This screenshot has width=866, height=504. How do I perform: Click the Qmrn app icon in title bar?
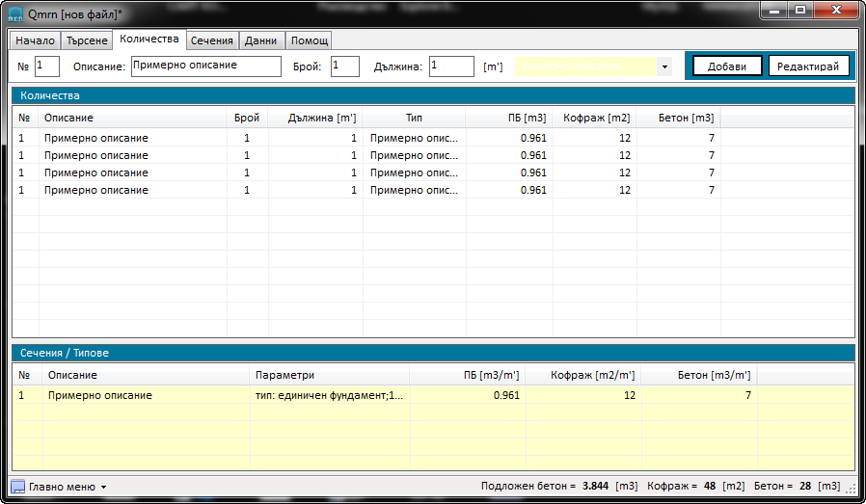tap(15, 14)
